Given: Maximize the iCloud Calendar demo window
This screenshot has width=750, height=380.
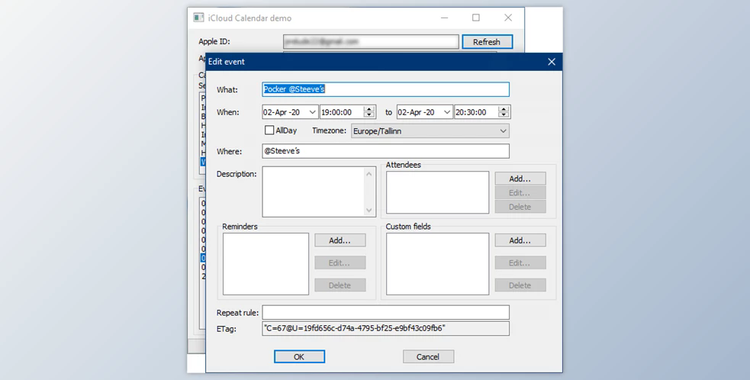Looking at the screenshot, I should 476,18.
